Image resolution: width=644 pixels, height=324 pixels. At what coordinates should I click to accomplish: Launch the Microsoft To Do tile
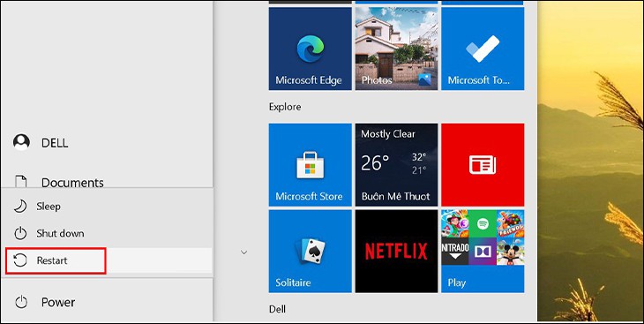pos(483,49)
